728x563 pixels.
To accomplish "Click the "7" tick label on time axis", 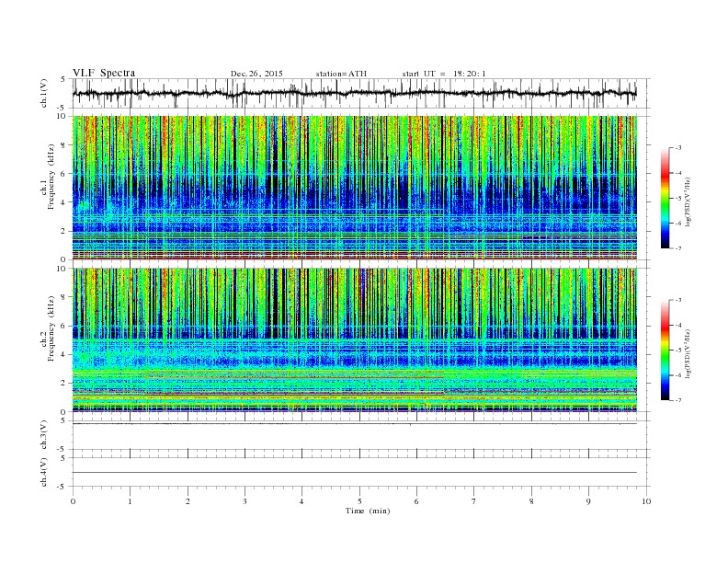I will (x=474, y=501).
